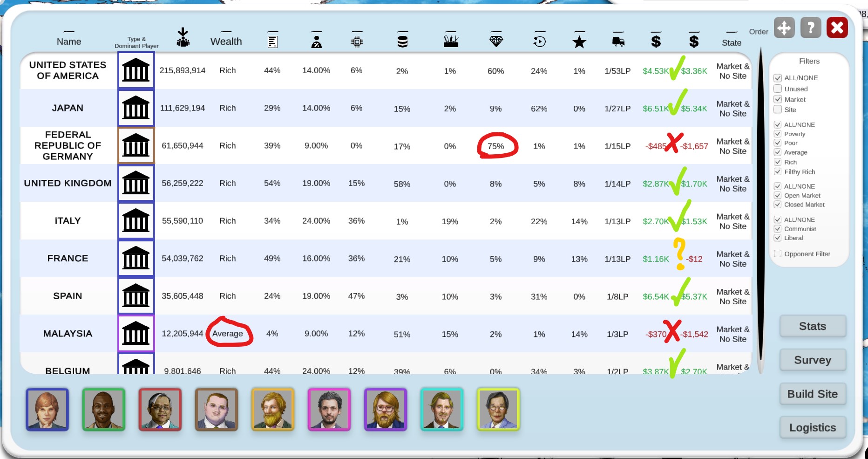Click the circular replay arrow column icon

pyautogui.click(x=540, y=41)
